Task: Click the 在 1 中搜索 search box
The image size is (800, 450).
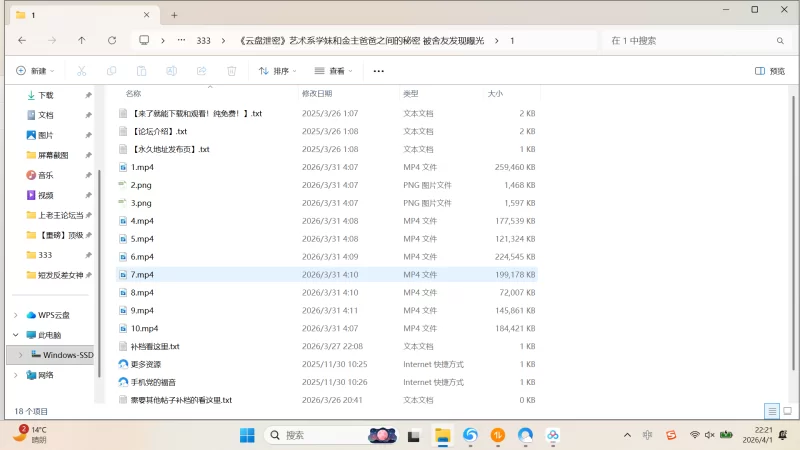Action: tap(690, 40)
